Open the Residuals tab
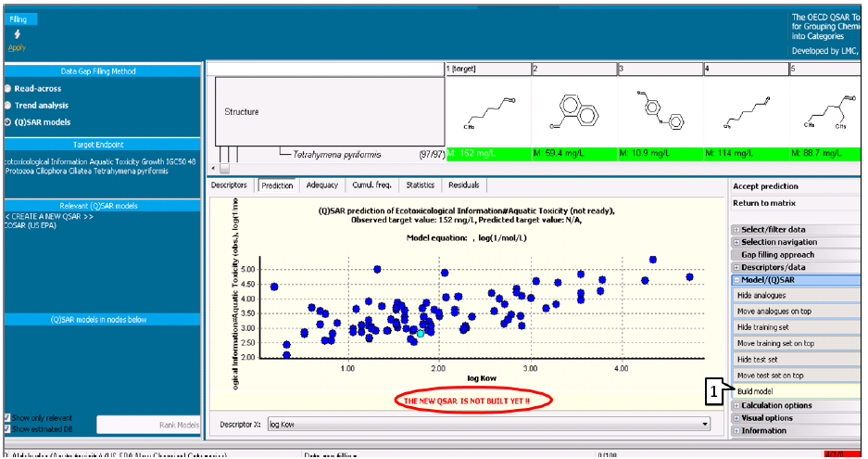 click(464, 185)
